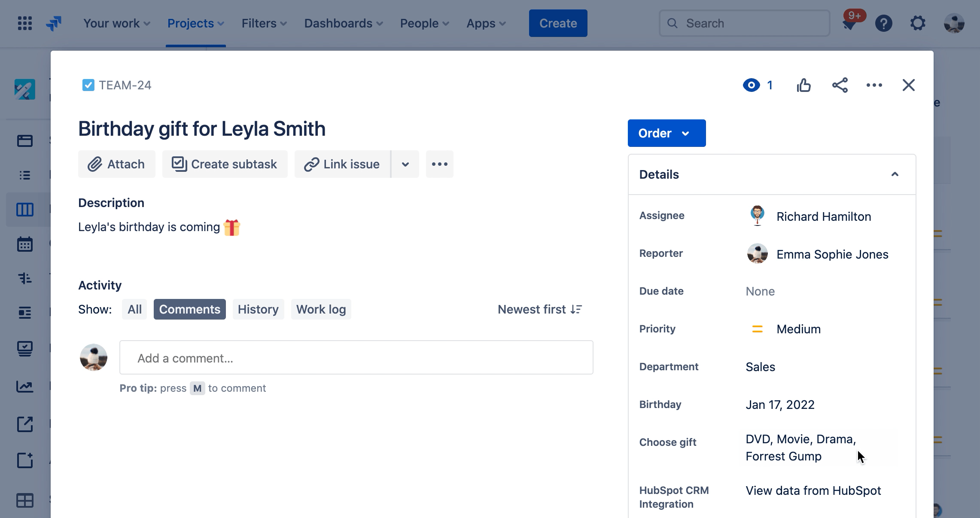Collapse the Details panel chevron
The width and height of the screenshot is (980, 518).
click(895, 174)
